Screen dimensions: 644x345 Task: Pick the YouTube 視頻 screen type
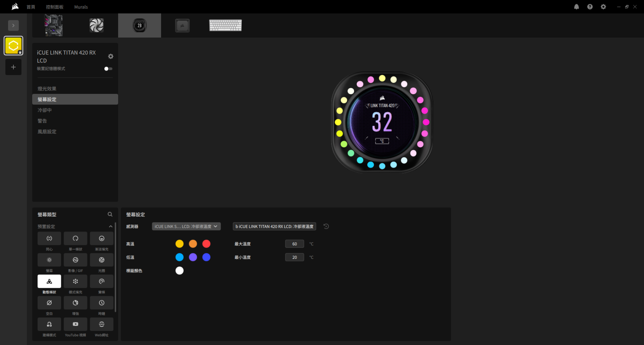[75, 324]
